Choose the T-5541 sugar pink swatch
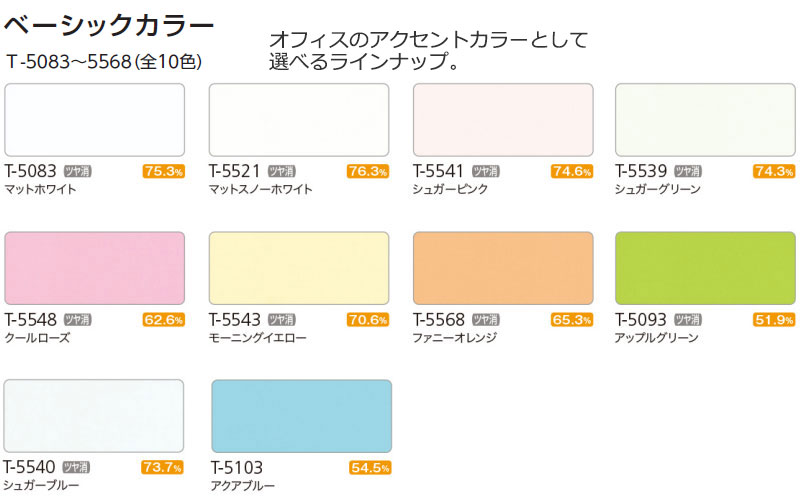 503,120
